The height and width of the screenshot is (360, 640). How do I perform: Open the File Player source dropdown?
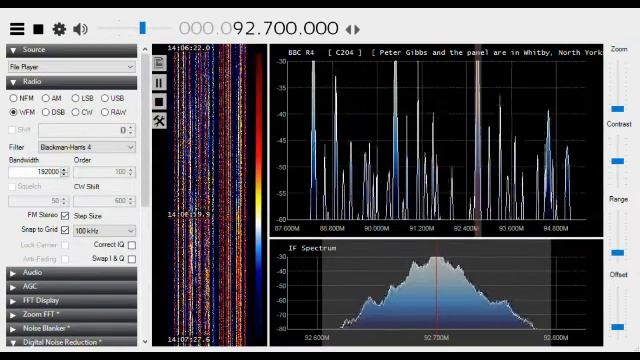(71, 67)
